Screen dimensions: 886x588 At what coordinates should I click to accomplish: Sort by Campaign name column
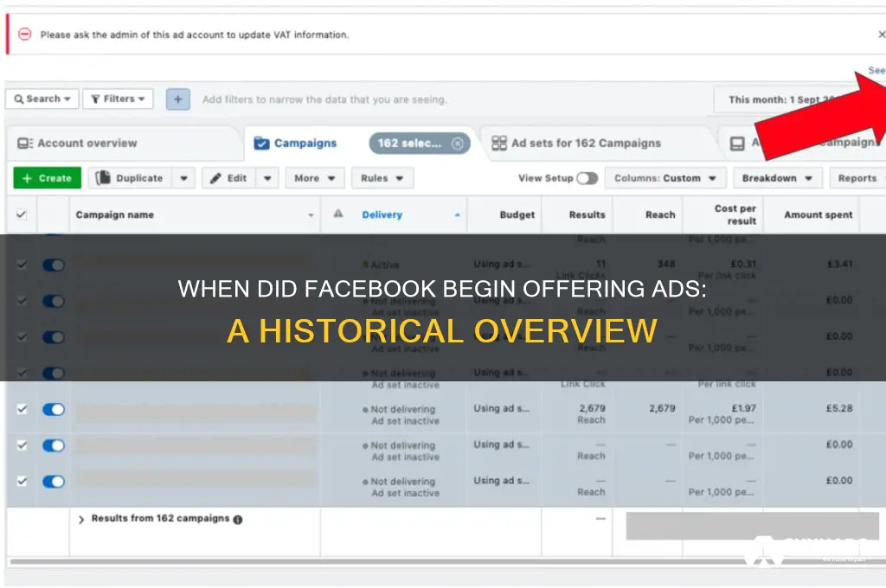(195, 214)
